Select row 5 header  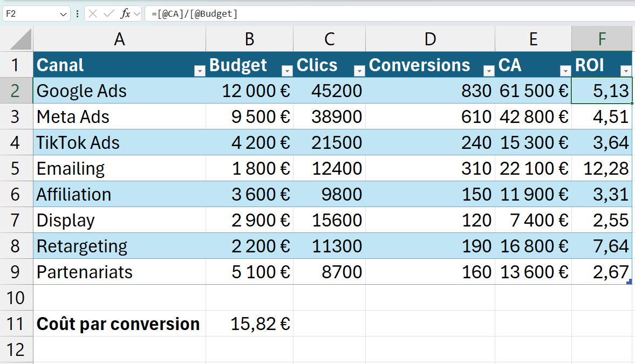16,168
